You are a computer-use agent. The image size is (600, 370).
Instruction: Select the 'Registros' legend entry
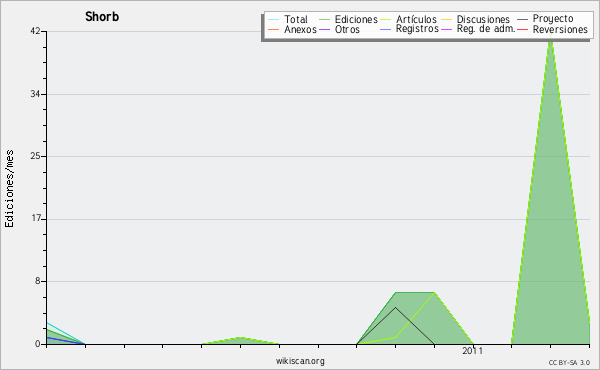click(x=417, y=29)
